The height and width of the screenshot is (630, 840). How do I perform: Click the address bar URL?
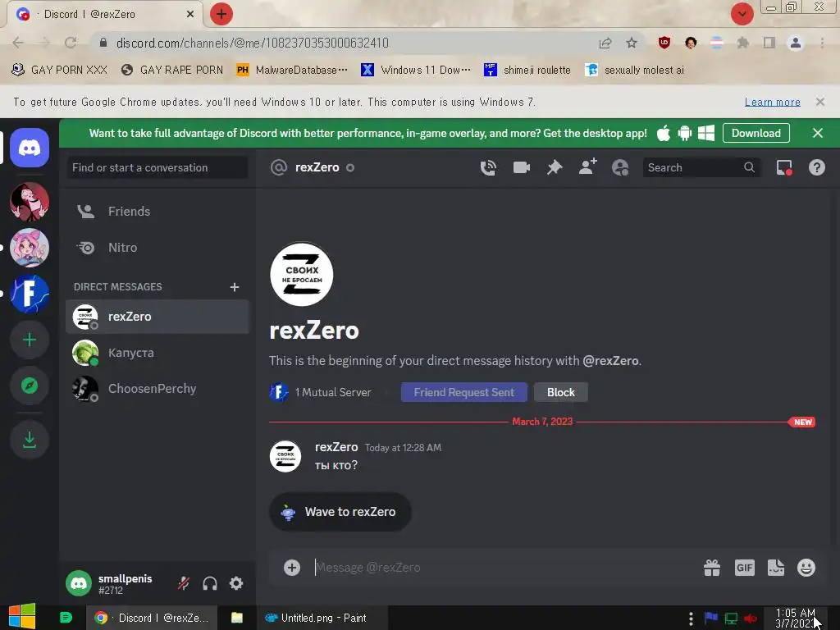tap(253, 43)
